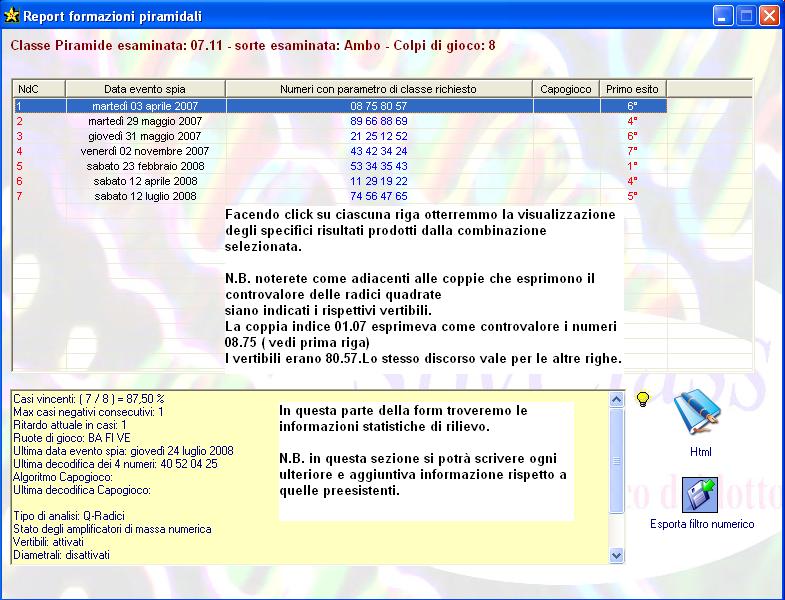The height and width of the screenshot is (600, 785).
Task: Click numbers cell 08 75 80 57
Action: pos(379,106)
